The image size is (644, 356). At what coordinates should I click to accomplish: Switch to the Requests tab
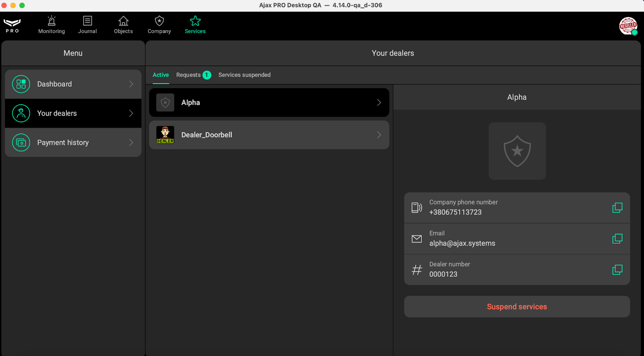tap(188, 75)
